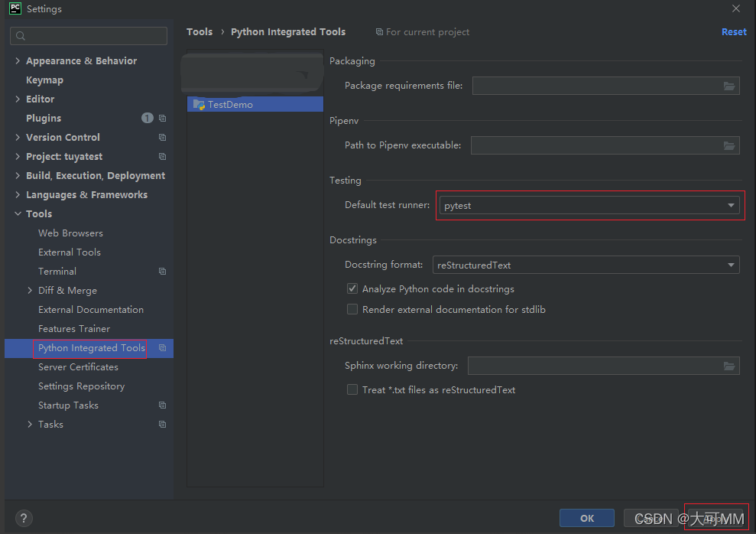
Task: Open the Docstring format dropdown
Action: tap(586, 265)
